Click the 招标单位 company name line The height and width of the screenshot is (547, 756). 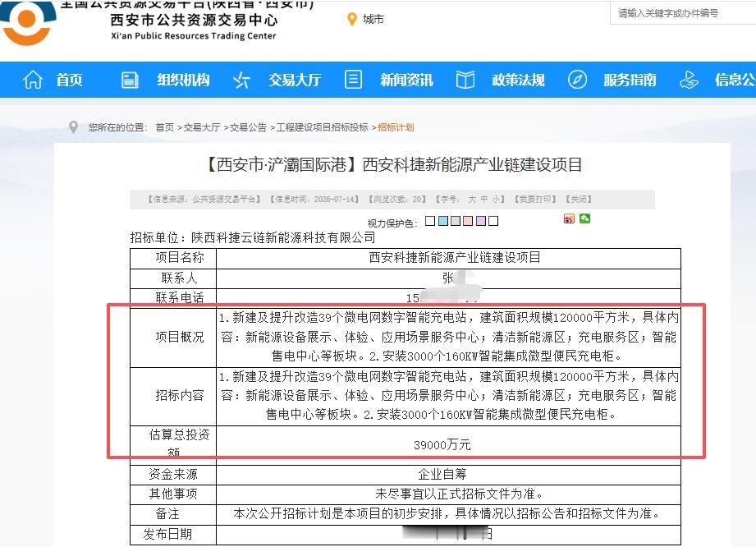(253, 237)
